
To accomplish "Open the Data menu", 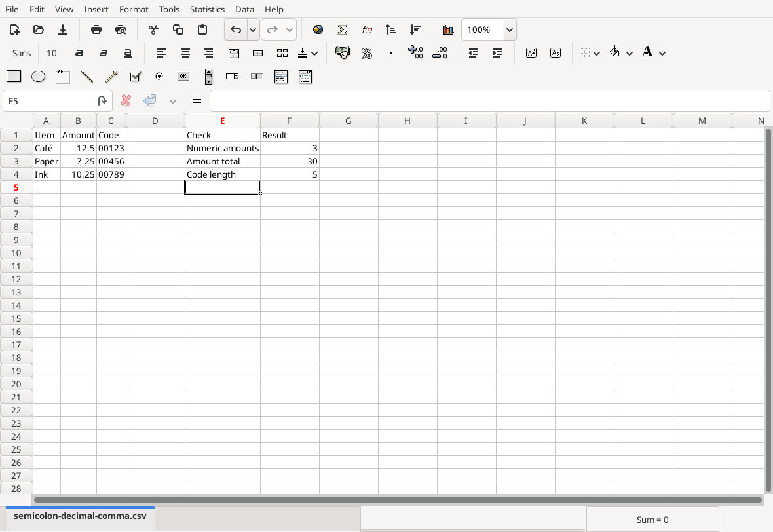I will 244,9.
